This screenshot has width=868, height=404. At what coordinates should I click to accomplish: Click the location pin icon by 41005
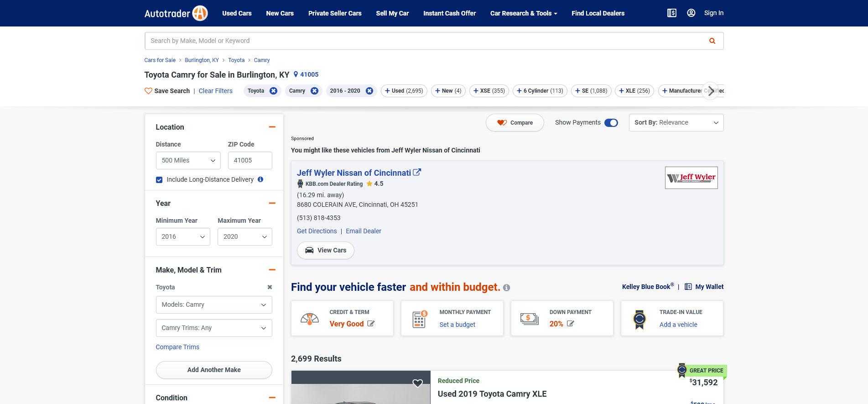point(296,74)
